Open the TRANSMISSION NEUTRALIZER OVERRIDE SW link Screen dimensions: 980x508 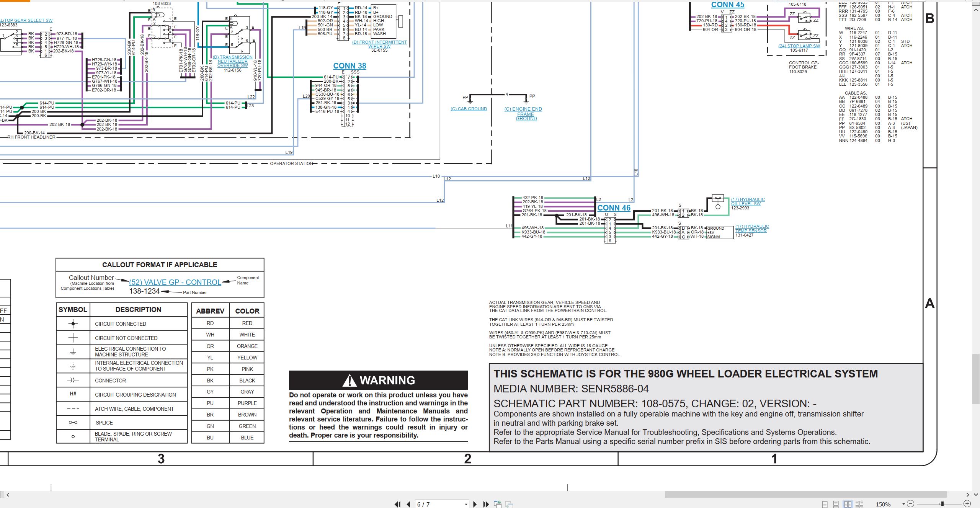pos(233,61)
